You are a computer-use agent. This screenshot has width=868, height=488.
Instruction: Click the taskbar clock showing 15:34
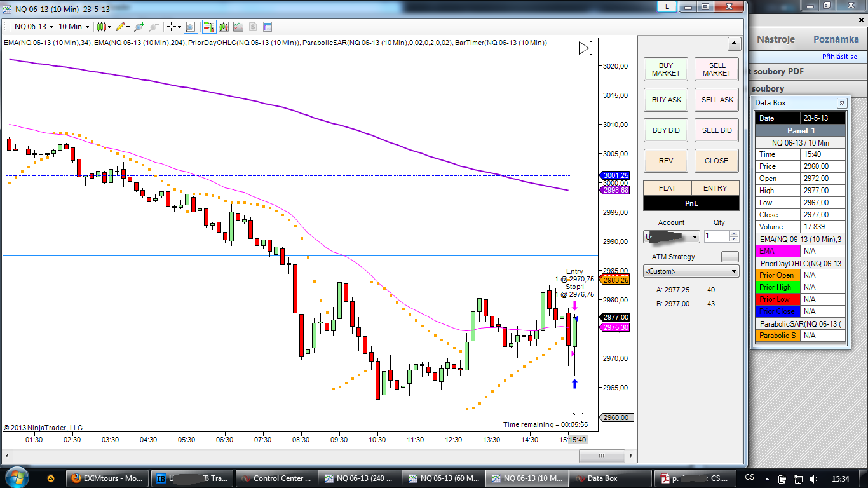point(840,478)
